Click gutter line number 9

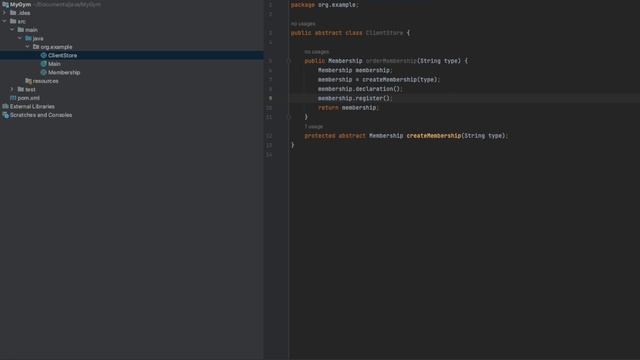[x=270, y=98]
